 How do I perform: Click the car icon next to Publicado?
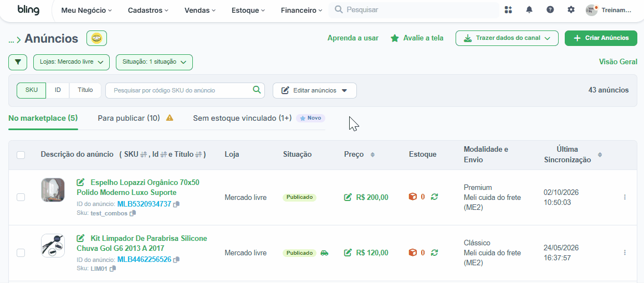(x=324, y=253)
